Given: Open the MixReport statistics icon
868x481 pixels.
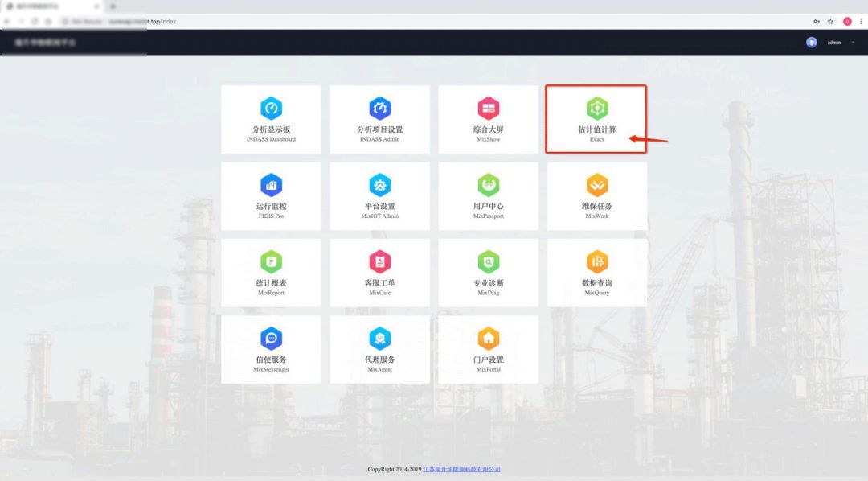Looking at the screenshot, I should (x=271, y=261).
